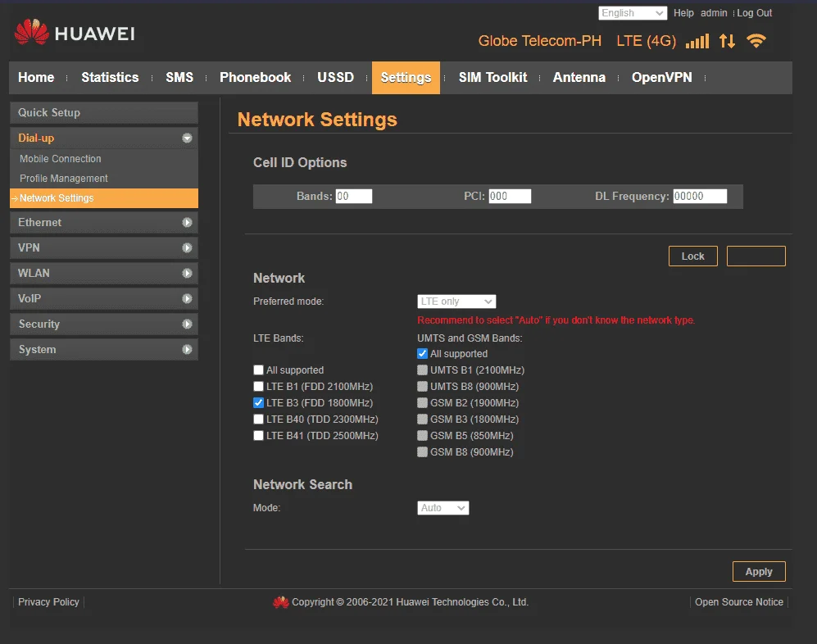The image size is (817, 644).
Task: Click the PCI input field
Action: click(x=510, y=197)
